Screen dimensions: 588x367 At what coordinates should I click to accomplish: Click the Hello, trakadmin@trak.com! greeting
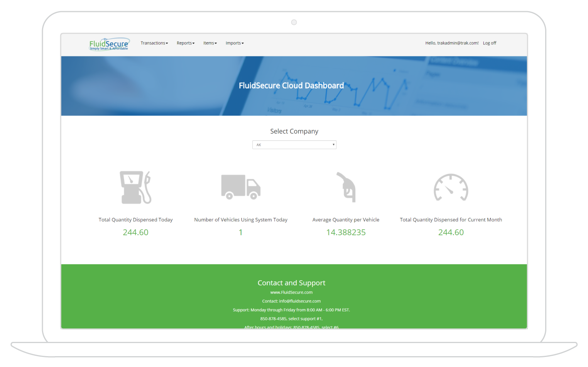pos(452,43)
